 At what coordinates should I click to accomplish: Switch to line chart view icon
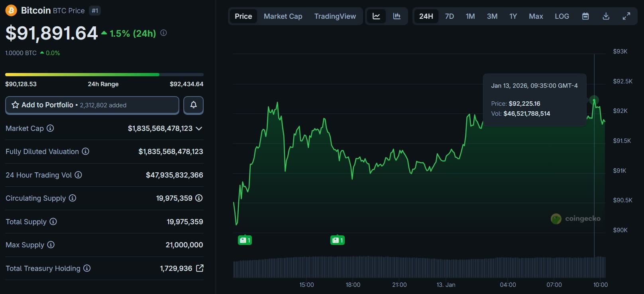pyautogui.click(x=376, y=16)
